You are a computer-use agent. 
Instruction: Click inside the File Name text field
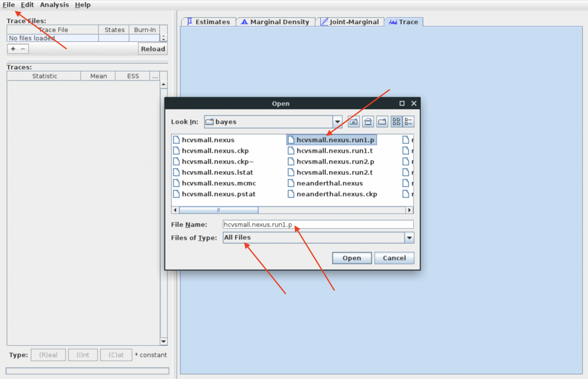point(318,225)
